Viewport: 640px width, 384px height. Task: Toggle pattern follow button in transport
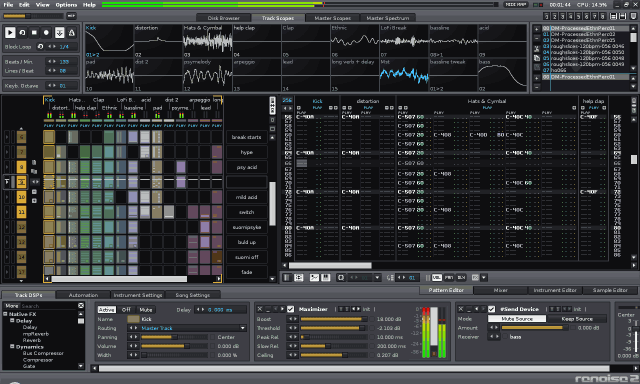point(59,33)
